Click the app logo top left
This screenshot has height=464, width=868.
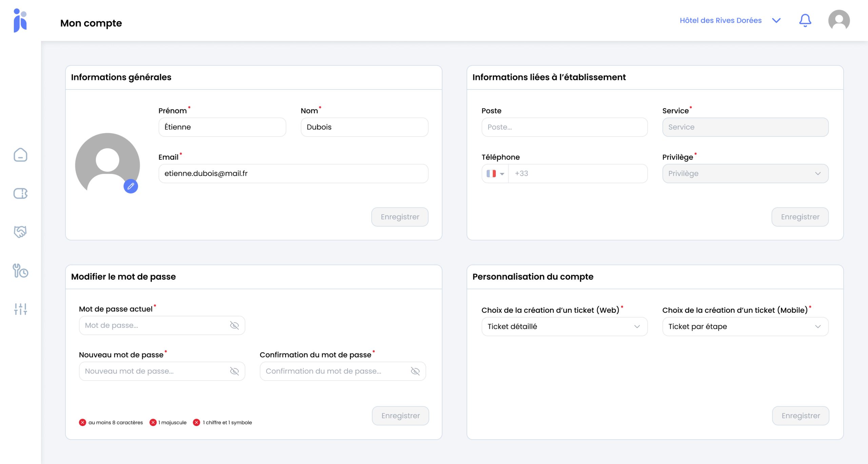pos(20,20)
